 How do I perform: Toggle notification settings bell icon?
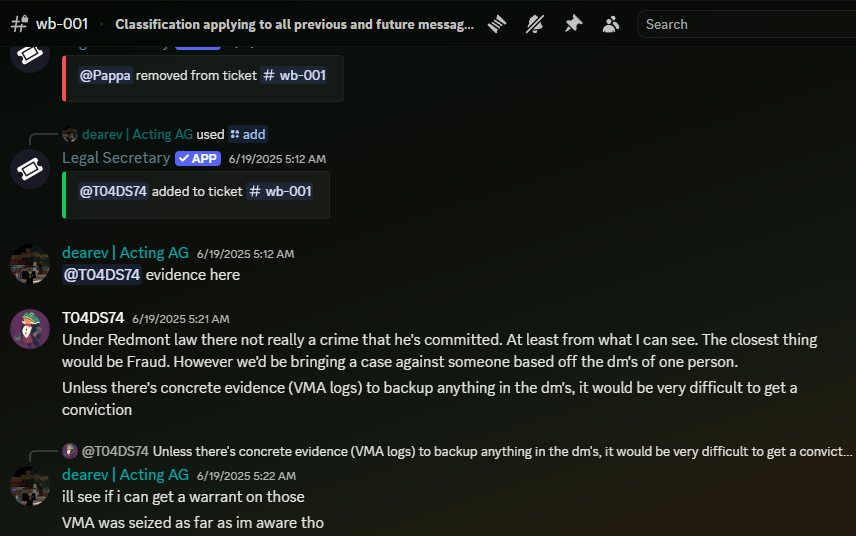pos(535,24)
